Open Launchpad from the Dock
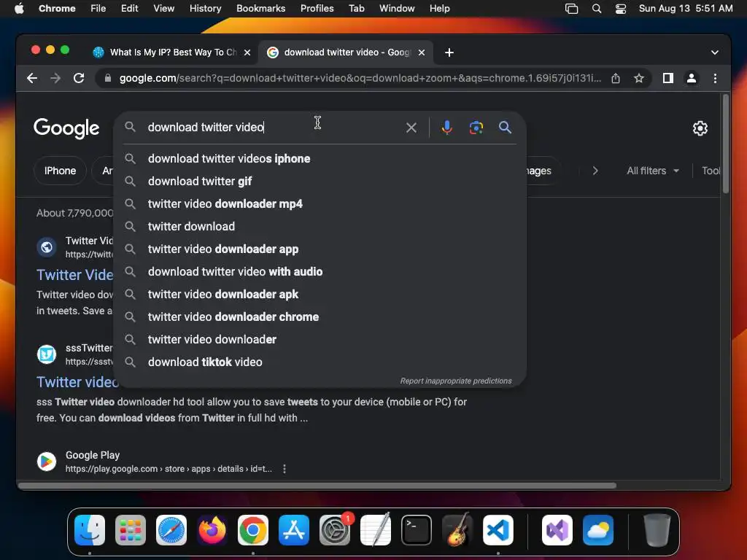747x560 pixels. (x=131, y=530)
